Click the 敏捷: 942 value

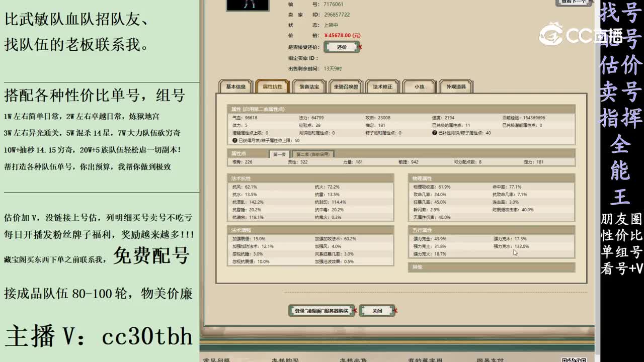coord(409,162)
